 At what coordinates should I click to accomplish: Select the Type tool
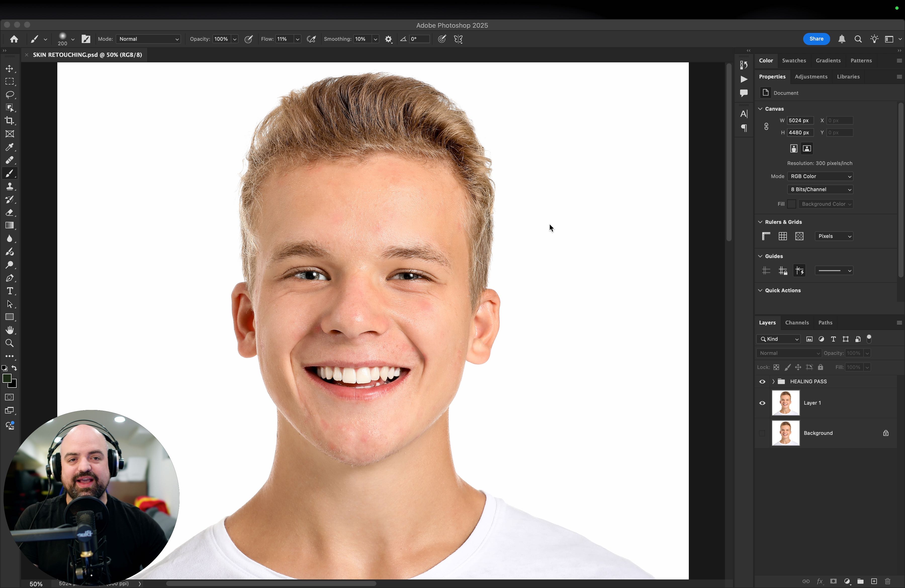pos(10,291)
